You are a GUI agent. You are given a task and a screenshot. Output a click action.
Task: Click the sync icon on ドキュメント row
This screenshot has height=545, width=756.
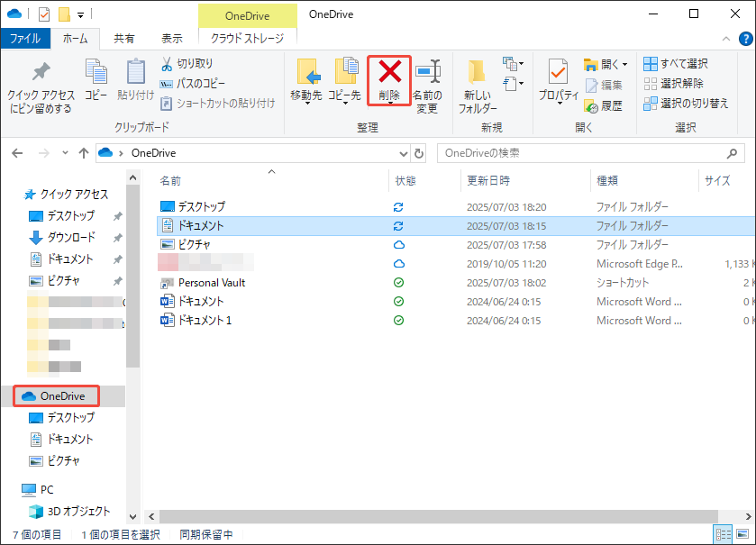(x=398, y=226)
